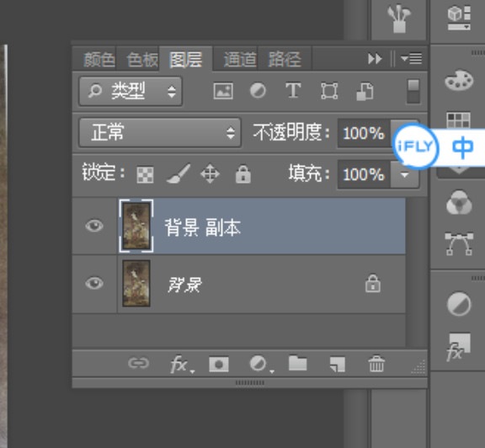Filter for adjustment layers icon
Screen dimensions: 485x448
[258, 91]
